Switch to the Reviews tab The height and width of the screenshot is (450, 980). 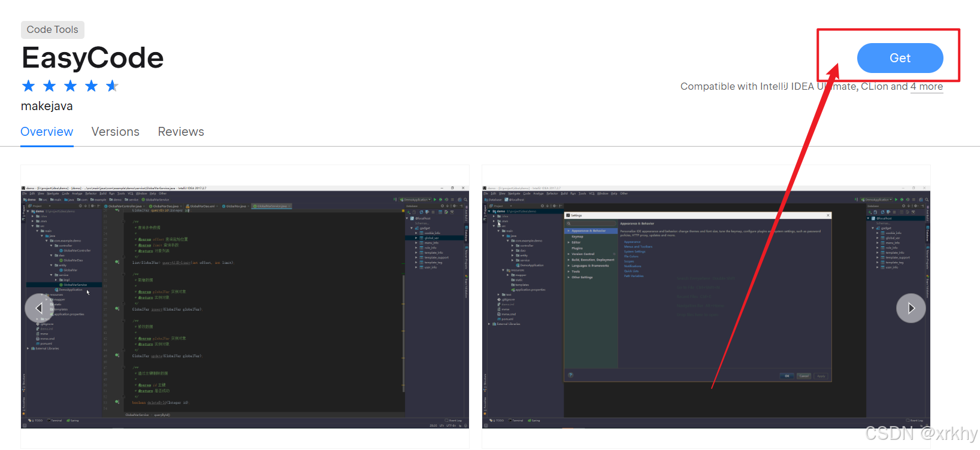pyautogui.click(x=181, y=132)
